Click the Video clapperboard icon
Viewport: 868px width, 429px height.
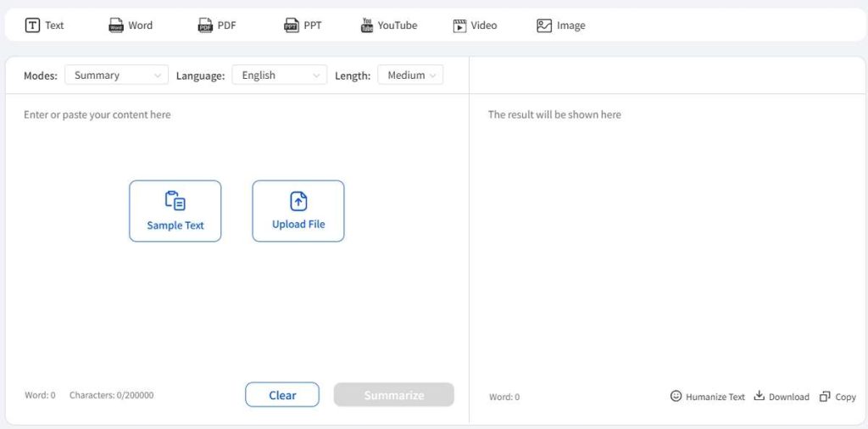[460, 25]
